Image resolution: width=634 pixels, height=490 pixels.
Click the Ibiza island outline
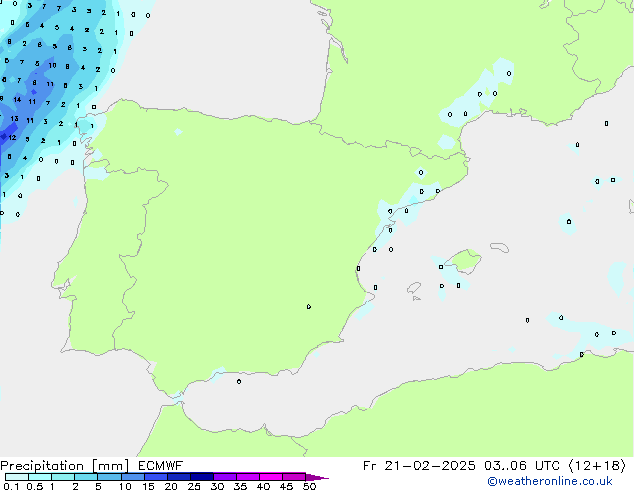pos(414,288)
